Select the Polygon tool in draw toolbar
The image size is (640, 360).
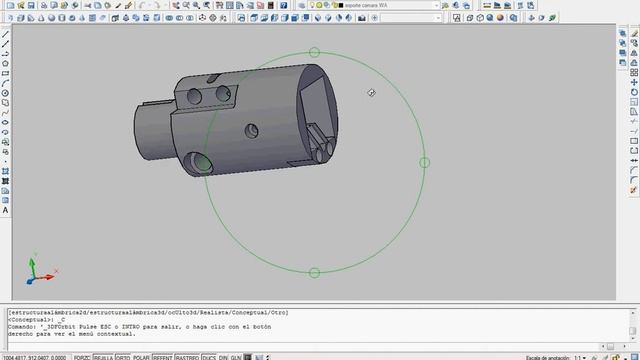click(5, 64)
